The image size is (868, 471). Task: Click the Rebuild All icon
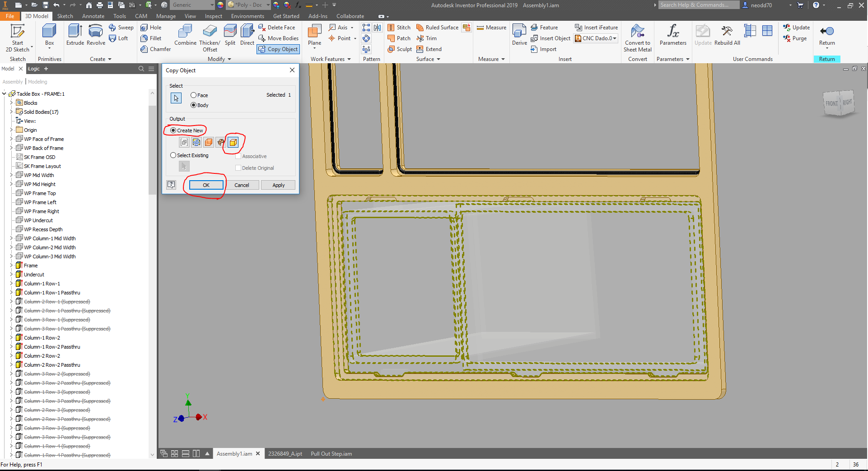[x=727, y=31]
